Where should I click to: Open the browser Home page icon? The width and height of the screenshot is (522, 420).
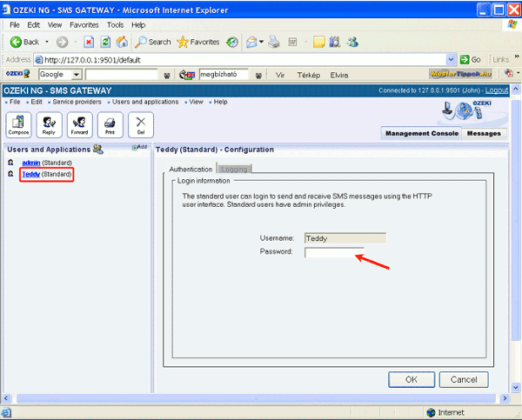pos(122,42)
